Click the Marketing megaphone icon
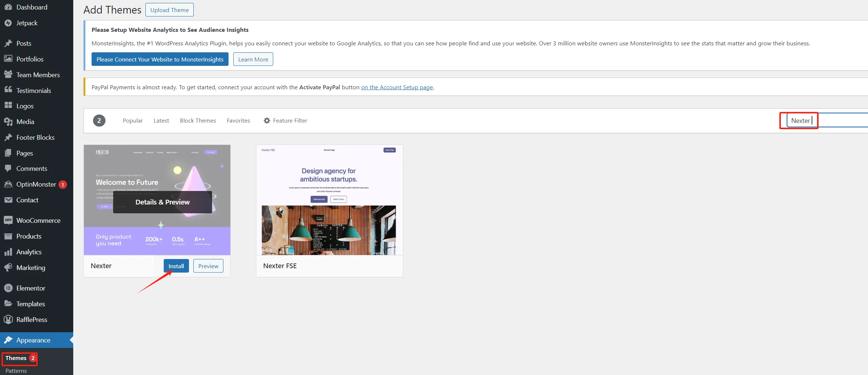This screenshot has height=375, width=868. pyautogui.click(x=8, y=267)
